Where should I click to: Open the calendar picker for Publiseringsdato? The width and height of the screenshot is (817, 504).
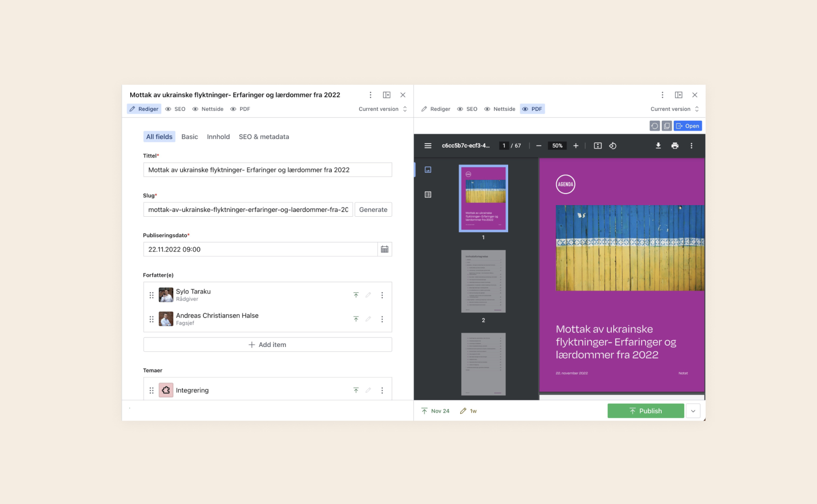pyautogui.click(x=385, y=249)
